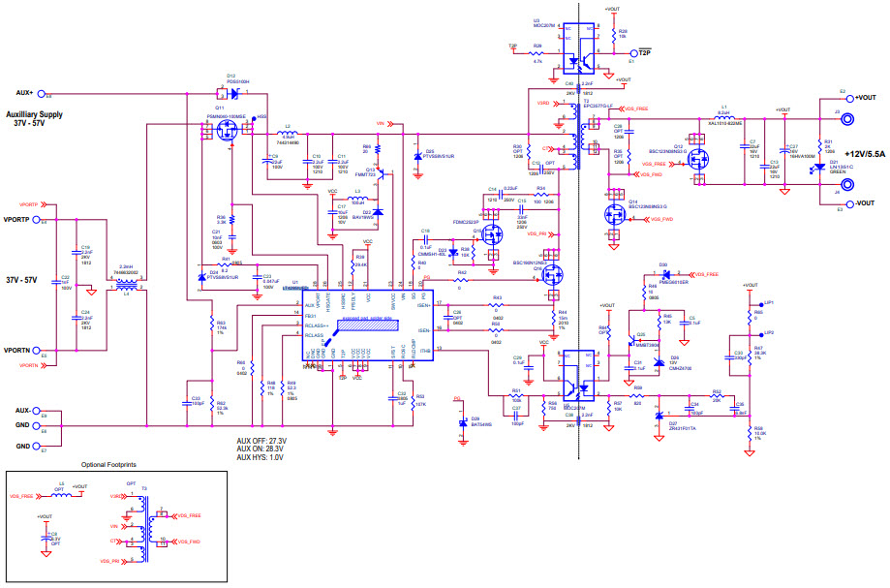Viewport: 890px width, 588px height.
Task: Select resistor R28 10k
Action: click(x=614, y=36)
